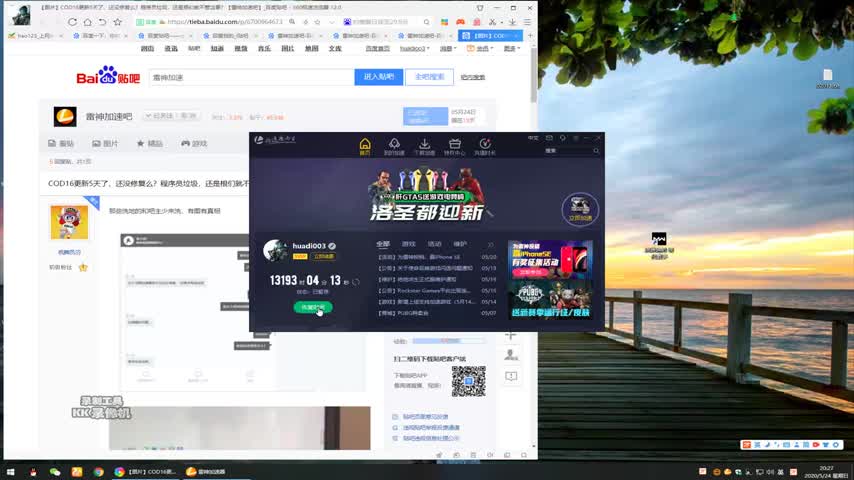Open the Pictures tab in Tieba forum

click(x=105, y=144)
